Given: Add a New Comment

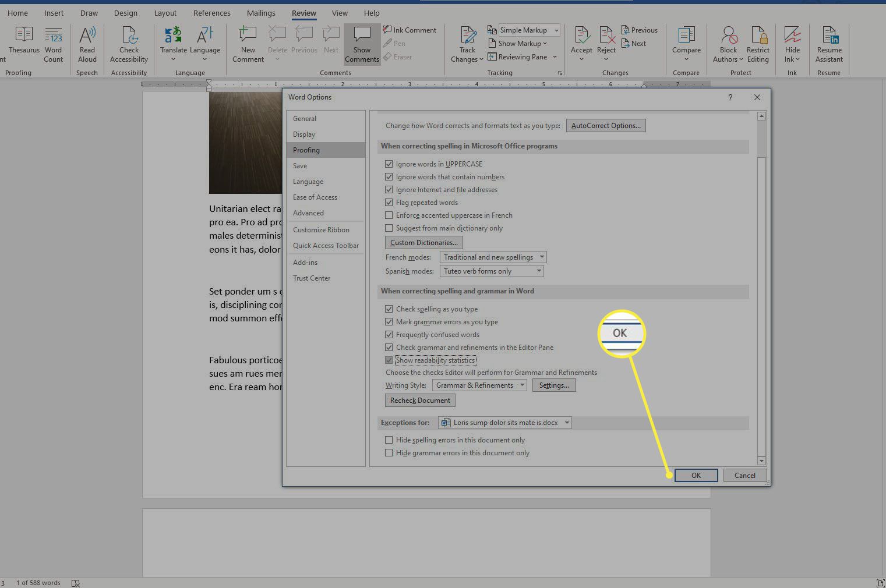Looking at the screenshot, I should tap(248, 44).
